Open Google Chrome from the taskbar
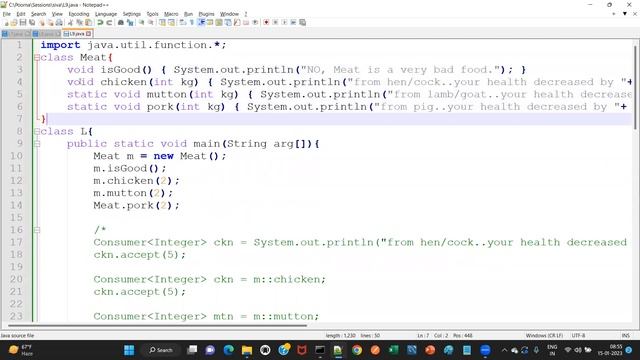 click(357, 350)
